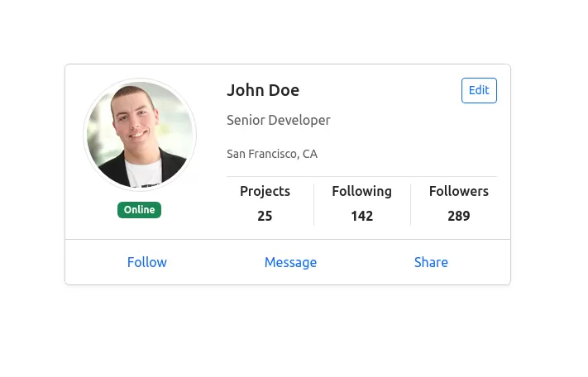The height and width of the screenshot is (377, 588).
Task: Share this profile card
Action: [x=431, y=262]
